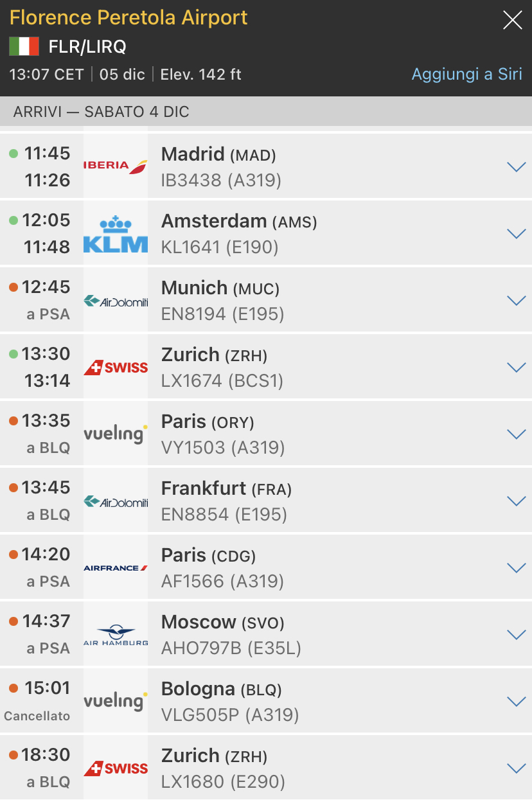Close the Florence Peretola Airport panel
The image size is (532, 800).
(x=512, y=21)
